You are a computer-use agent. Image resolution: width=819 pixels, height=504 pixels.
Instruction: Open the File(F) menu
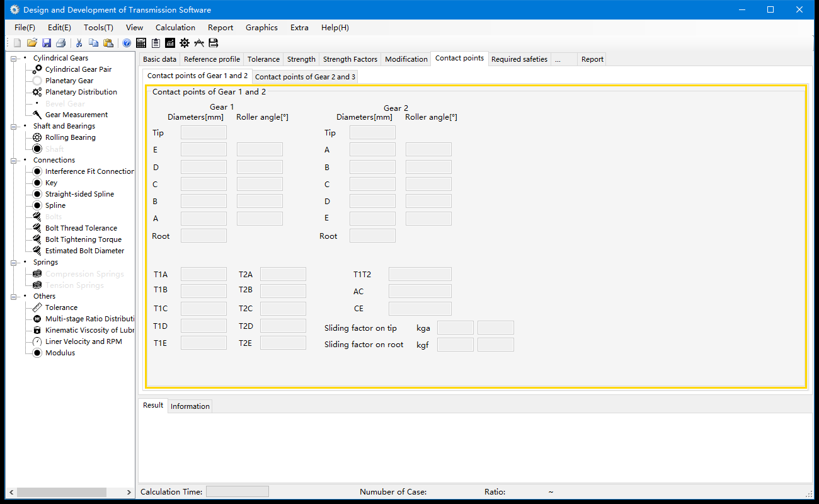[x=25, y=28]
